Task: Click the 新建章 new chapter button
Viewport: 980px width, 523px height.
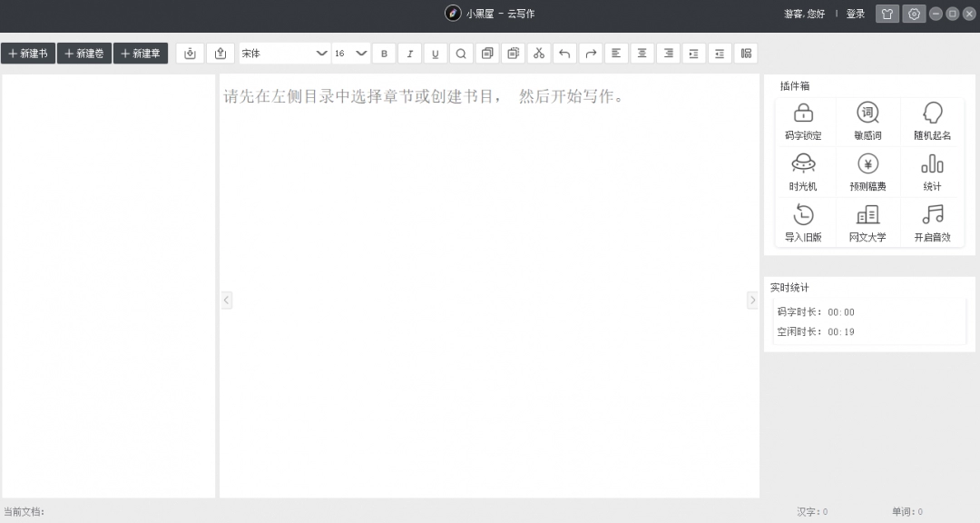Action: tap(141, 54)
